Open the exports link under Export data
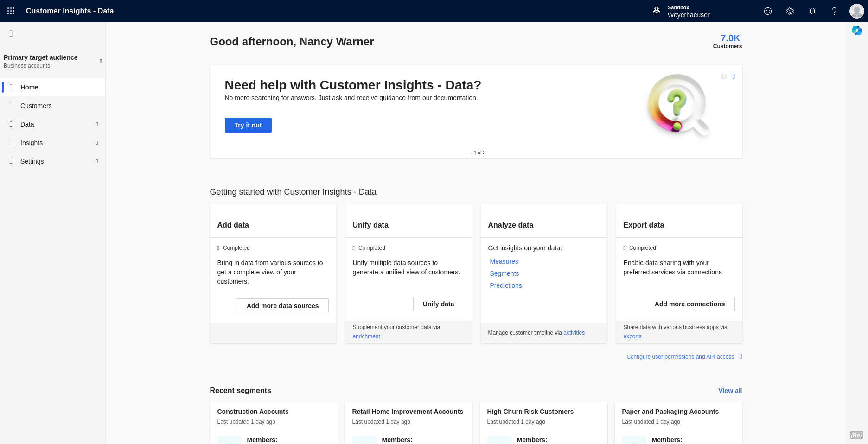868x444 pixels. [x=632, y=336]
